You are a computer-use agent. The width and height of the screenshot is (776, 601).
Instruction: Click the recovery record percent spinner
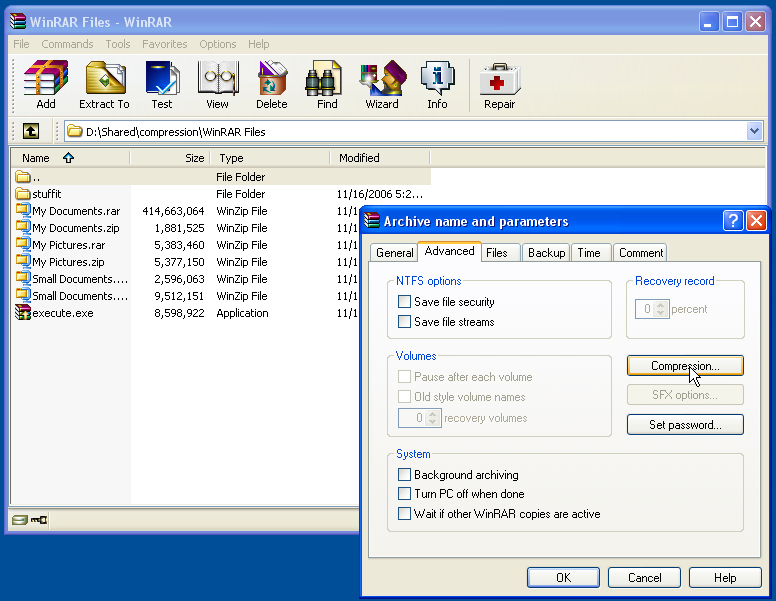660,309
